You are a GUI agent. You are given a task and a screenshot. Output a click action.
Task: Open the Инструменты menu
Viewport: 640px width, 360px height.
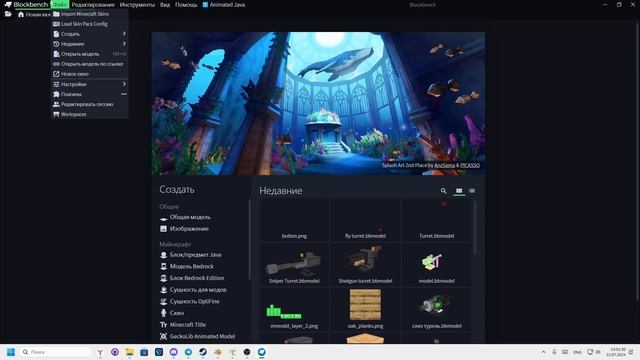[x=137, y=4]
